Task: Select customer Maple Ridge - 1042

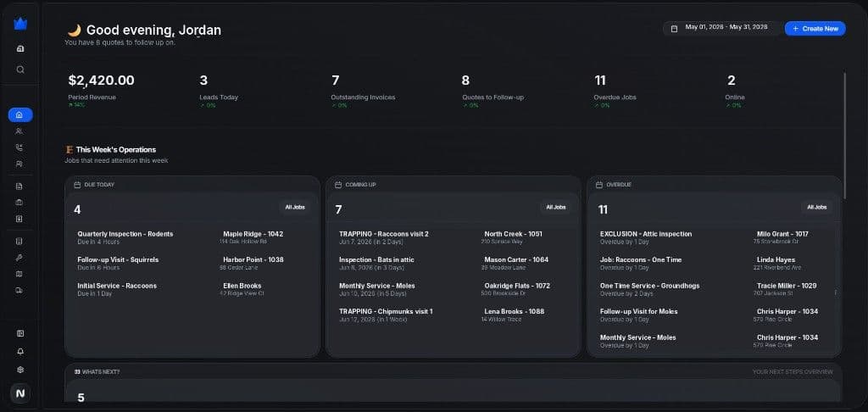Action: click(253, 234)
